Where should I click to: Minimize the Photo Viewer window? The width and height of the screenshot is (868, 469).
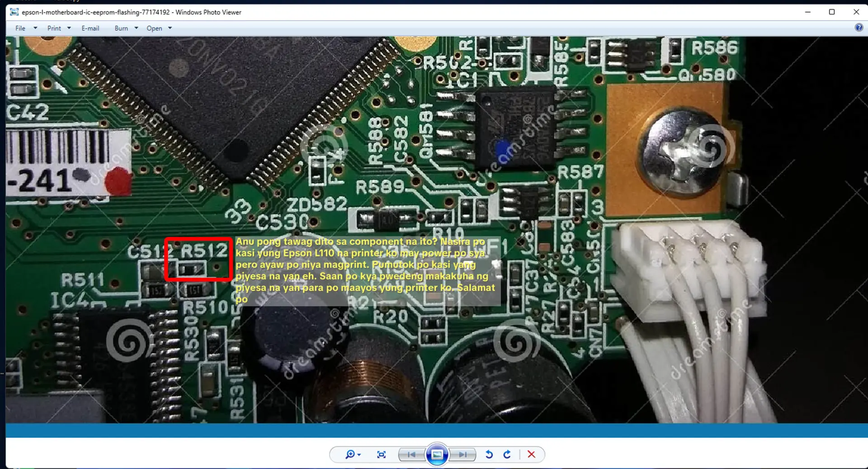pyautogui.click(x=807, y=12)
